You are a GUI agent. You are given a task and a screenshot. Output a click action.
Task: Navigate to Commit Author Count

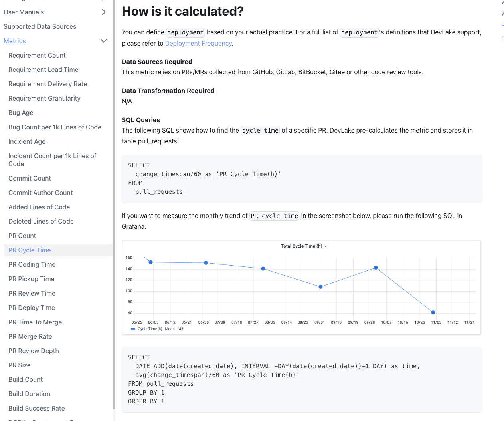point(40,193)
